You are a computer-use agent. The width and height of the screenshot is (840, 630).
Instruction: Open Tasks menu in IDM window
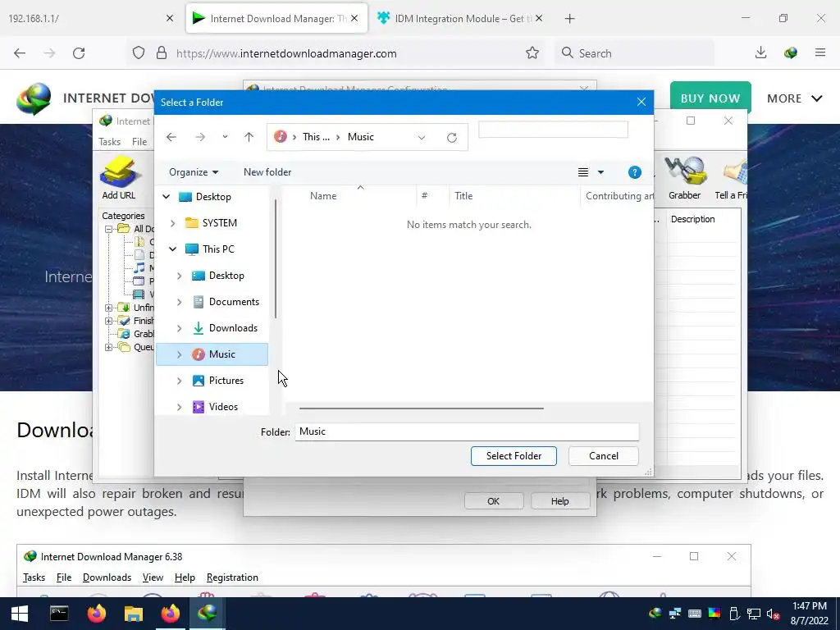point(109,141)
